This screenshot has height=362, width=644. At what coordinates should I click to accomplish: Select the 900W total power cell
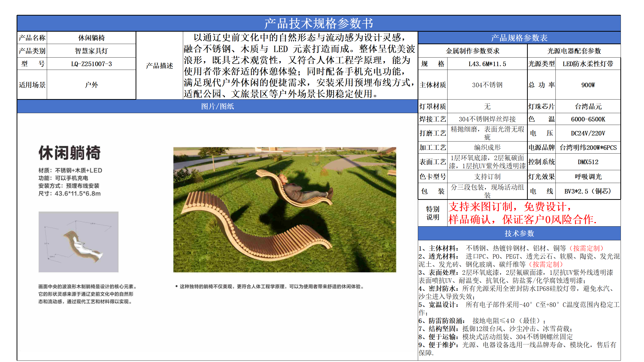click(588, 85)
